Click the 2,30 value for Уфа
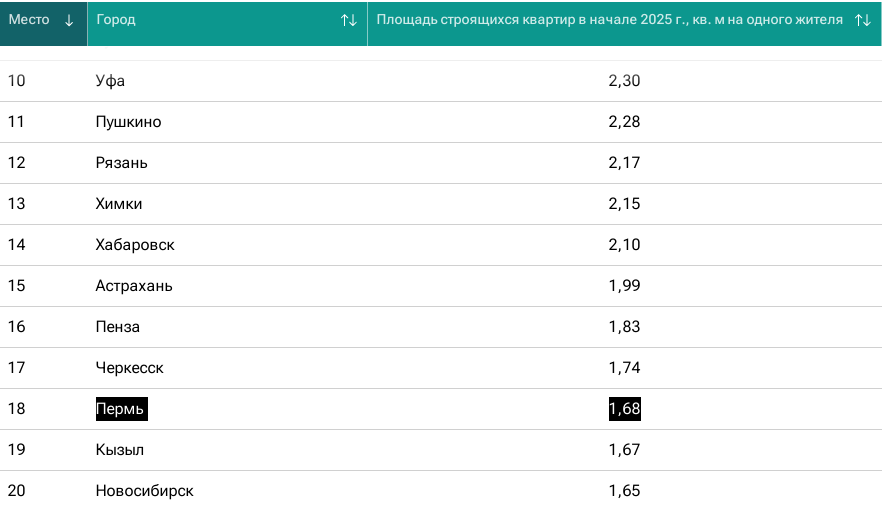This screenshot has width=882, height=511. click(x=624, y=81)
